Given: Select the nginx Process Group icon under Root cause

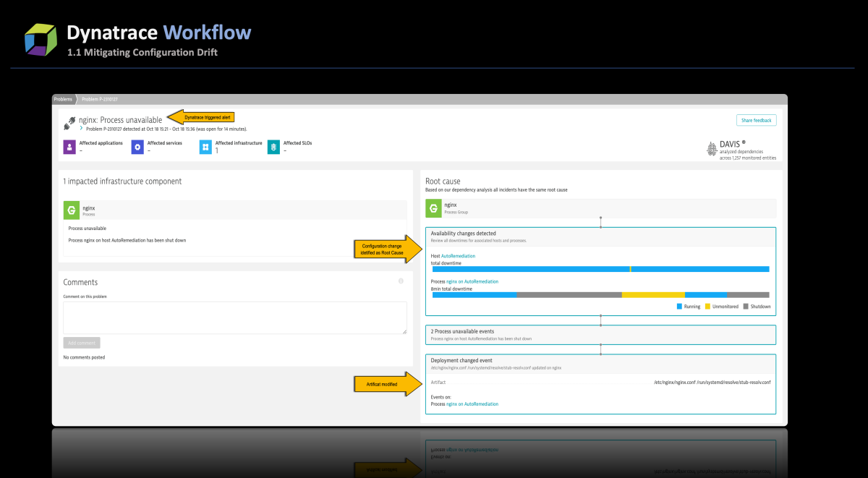Looking at the screenshot, I should [433, 208].
